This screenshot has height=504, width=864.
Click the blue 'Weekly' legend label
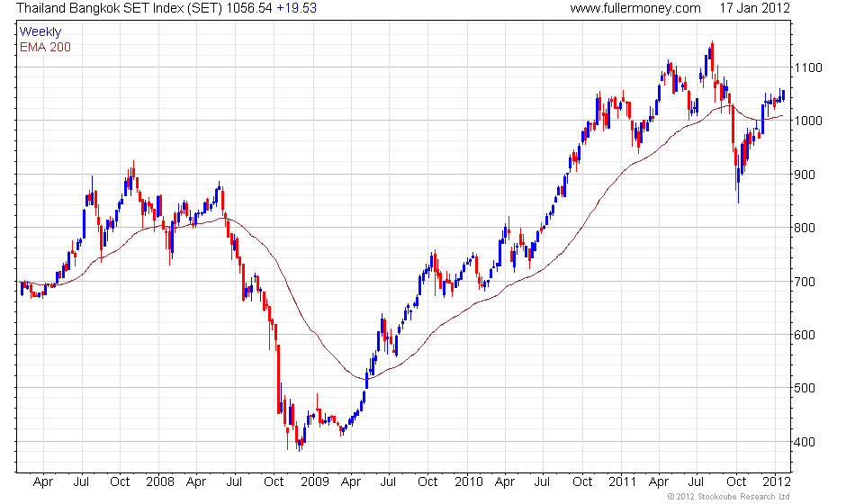40,31
